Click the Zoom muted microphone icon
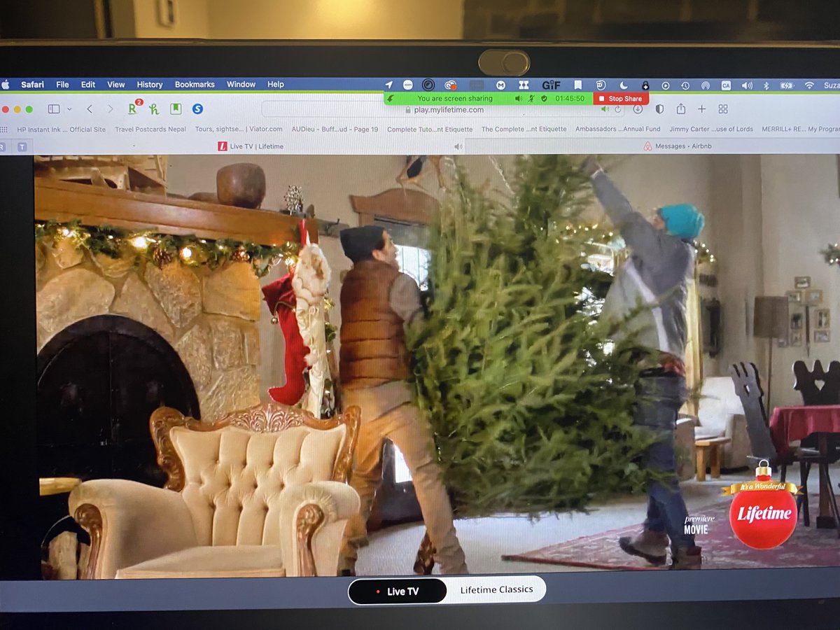 click(532, 99)
